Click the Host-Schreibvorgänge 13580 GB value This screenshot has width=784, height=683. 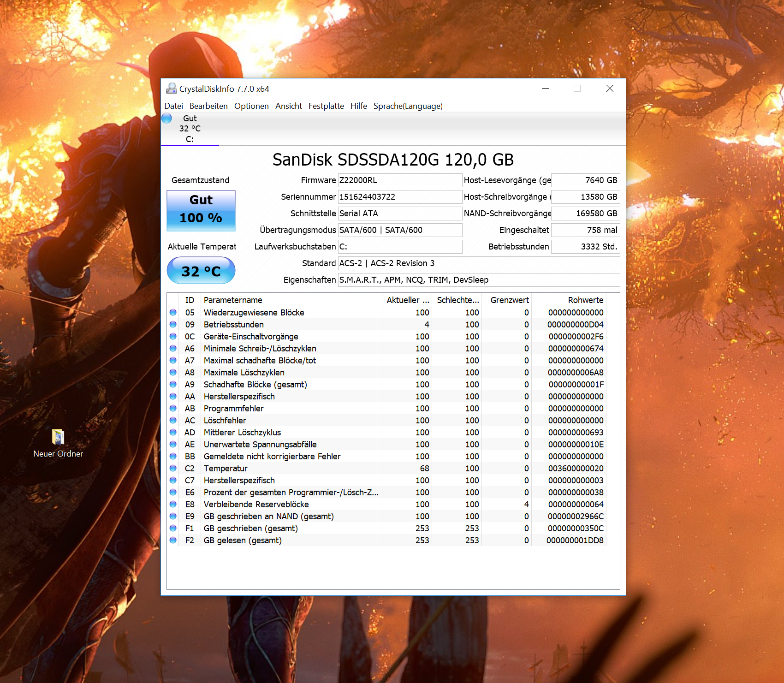(x=585, y=197)
